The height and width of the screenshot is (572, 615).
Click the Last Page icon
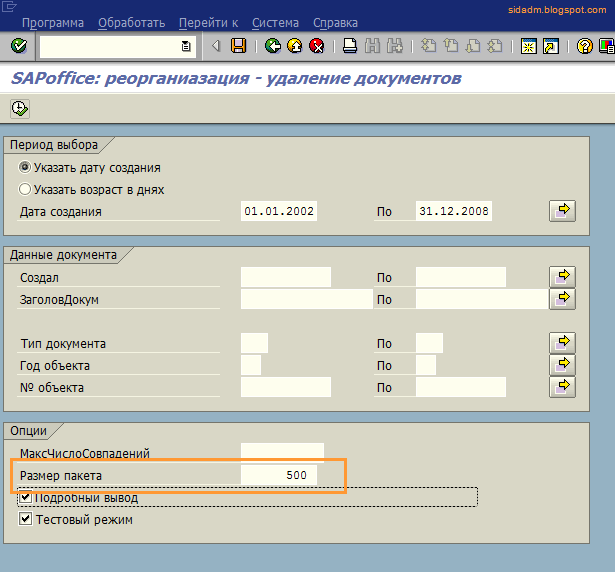[495, 46]
